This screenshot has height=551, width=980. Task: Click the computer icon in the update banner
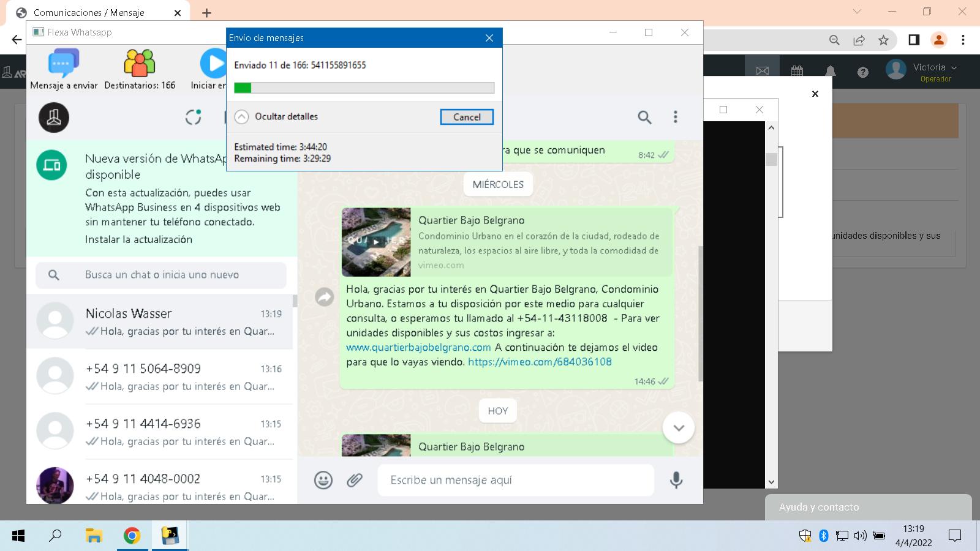click(x=51, y=165)
